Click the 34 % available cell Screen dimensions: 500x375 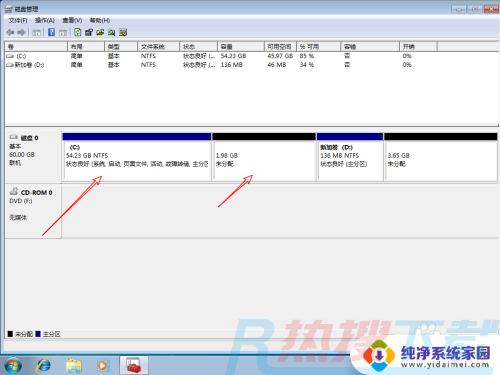307,65
